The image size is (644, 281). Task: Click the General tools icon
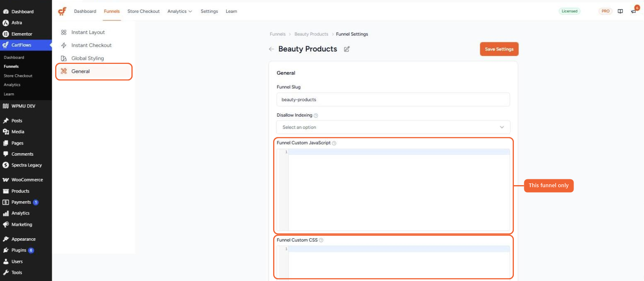coord(64,71)
